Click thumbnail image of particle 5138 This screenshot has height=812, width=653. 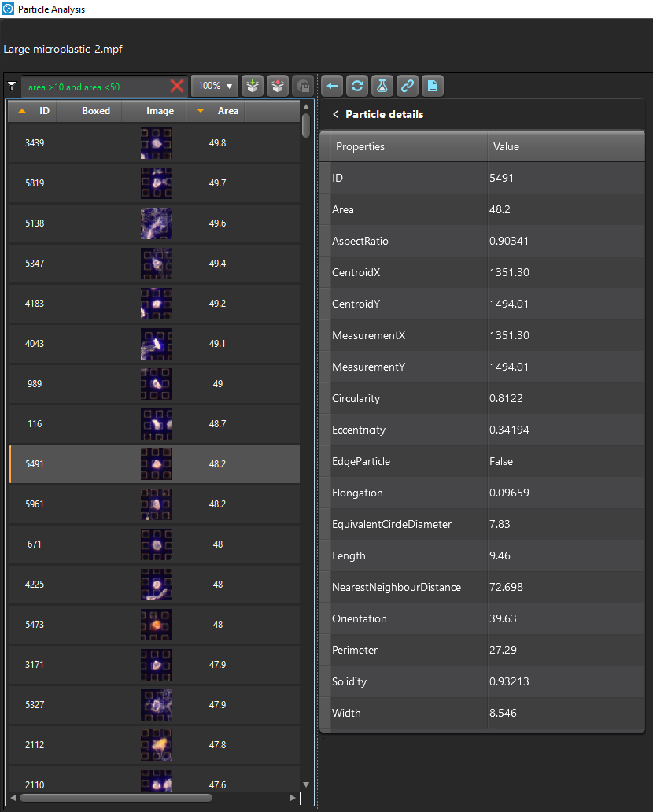point(156,223)
